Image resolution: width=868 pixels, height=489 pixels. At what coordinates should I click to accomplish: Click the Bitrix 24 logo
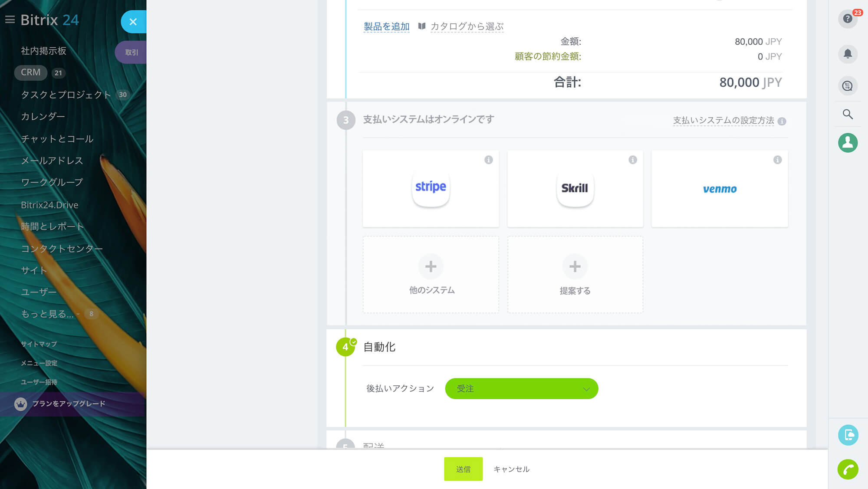[49, 20]
